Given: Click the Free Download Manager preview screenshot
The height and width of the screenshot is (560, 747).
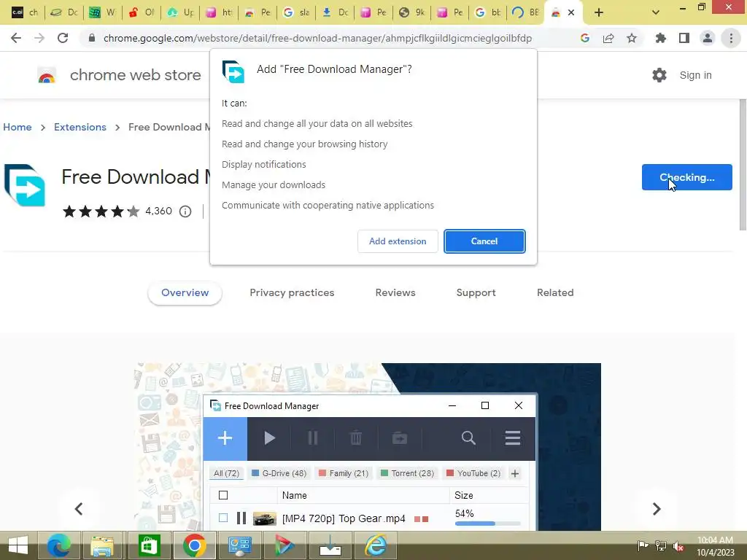Looking at the screenshot, I should [x=368, y=447].
